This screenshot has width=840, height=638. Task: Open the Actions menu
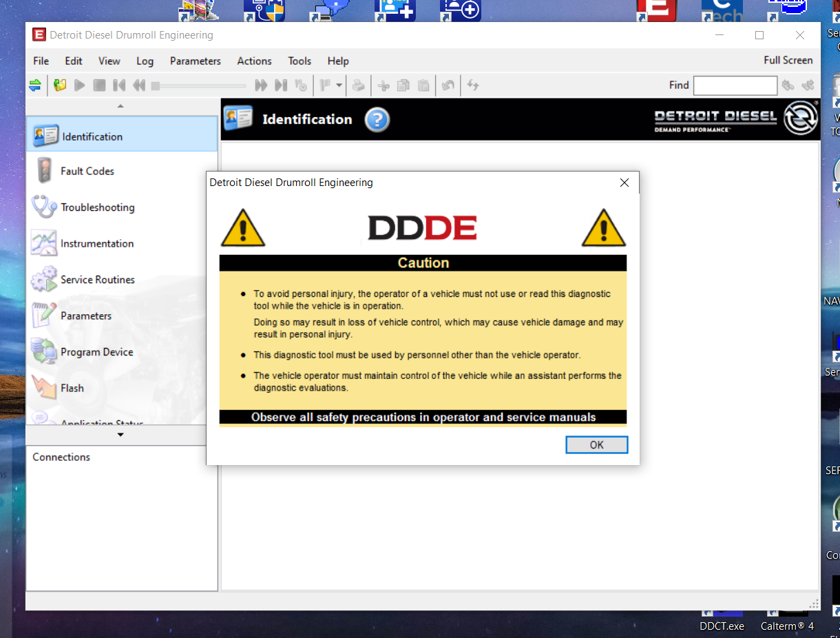255,61
